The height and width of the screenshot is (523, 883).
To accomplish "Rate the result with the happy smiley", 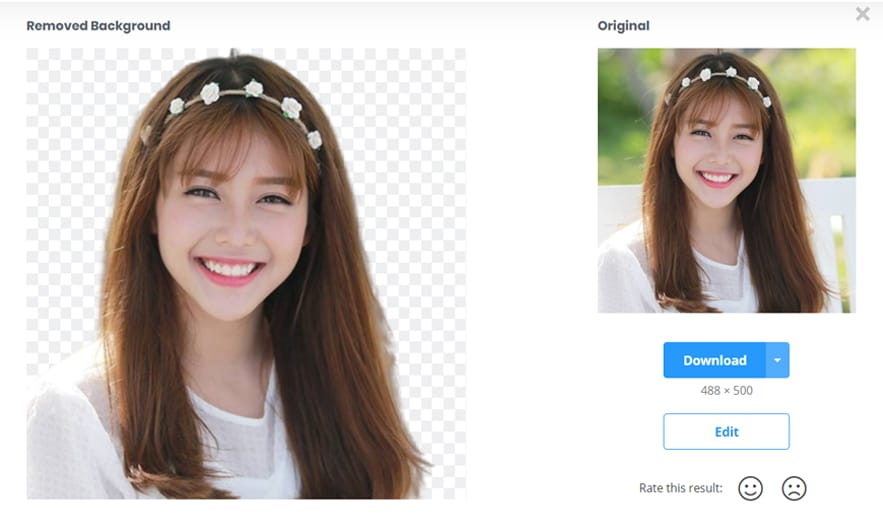I will pos(750,488).
